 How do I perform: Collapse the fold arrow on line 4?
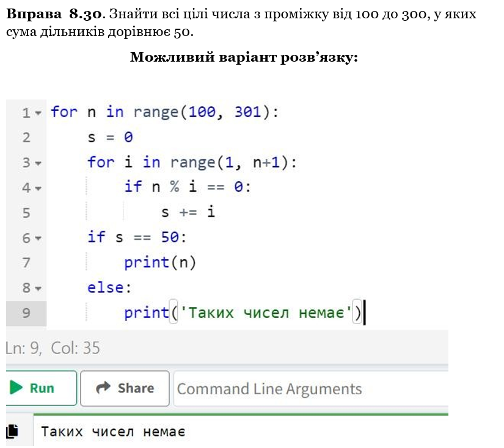click(38, 188)
